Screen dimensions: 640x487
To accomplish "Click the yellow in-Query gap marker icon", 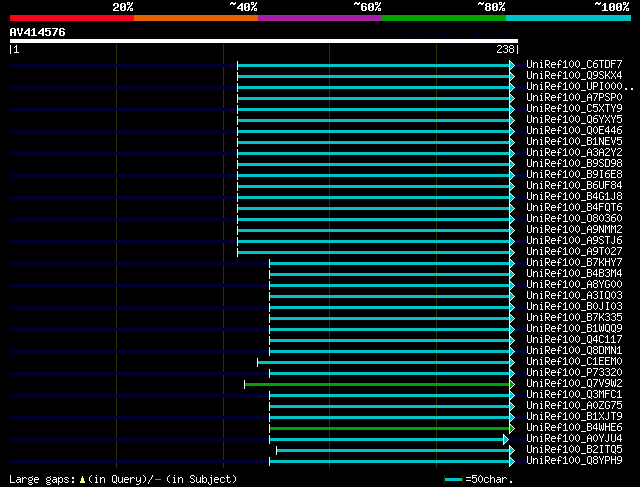I will (82, 479).
